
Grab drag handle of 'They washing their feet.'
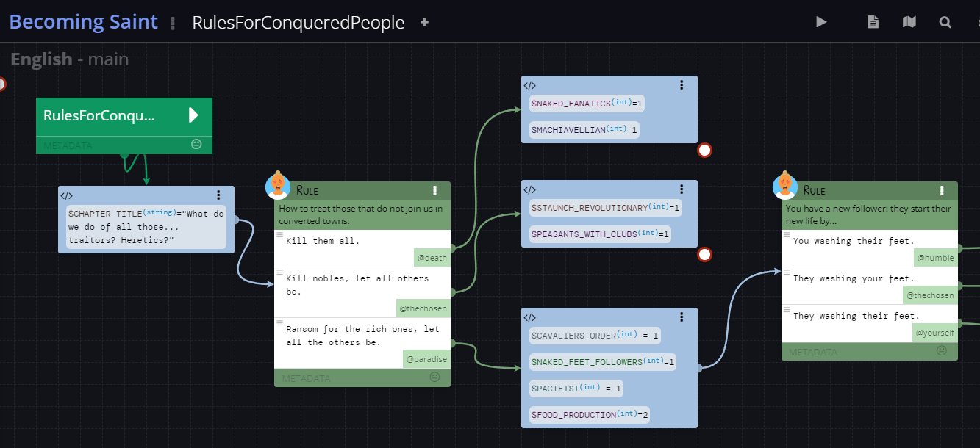pos(787,310)
